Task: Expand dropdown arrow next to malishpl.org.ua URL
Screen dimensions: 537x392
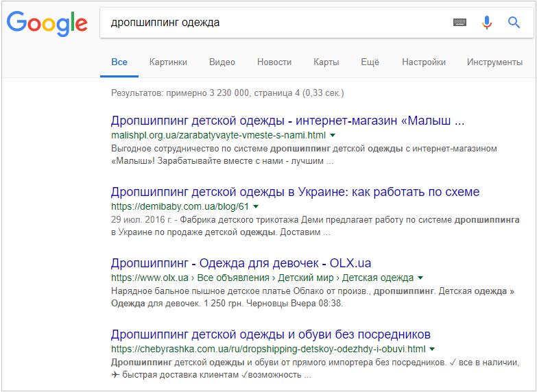Action: 333,135
